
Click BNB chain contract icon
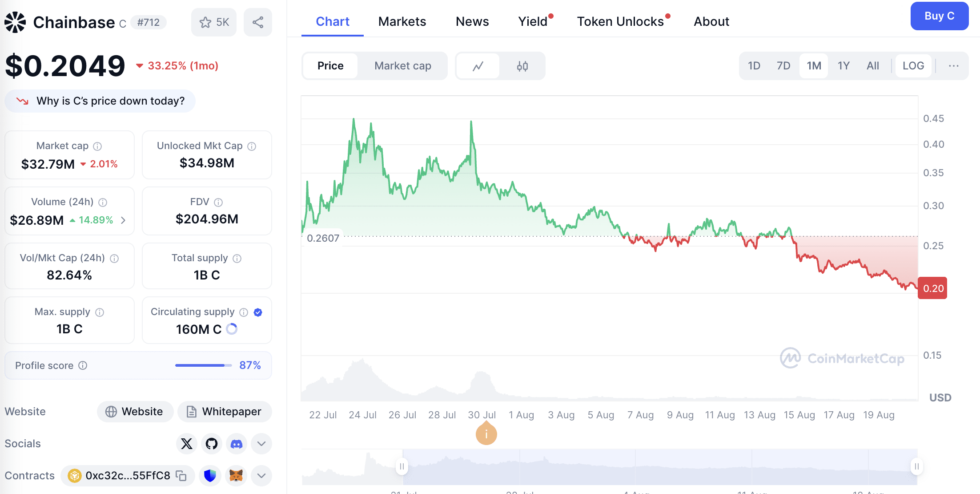[x=75, y=476]
